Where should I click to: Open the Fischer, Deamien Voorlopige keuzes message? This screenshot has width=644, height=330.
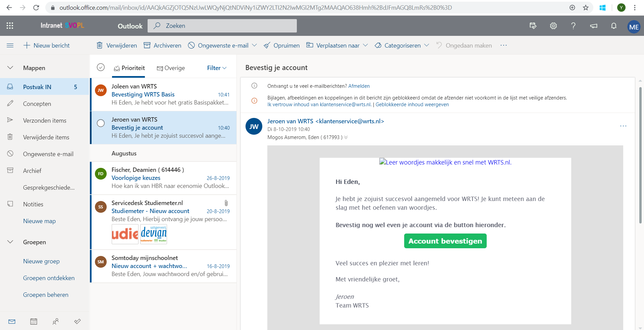pyautogui.click(x=164, y=178)
